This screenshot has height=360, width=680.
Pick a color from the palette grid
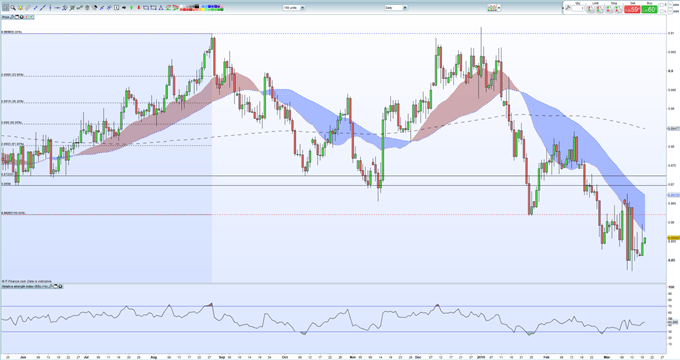tap(202, 8)
